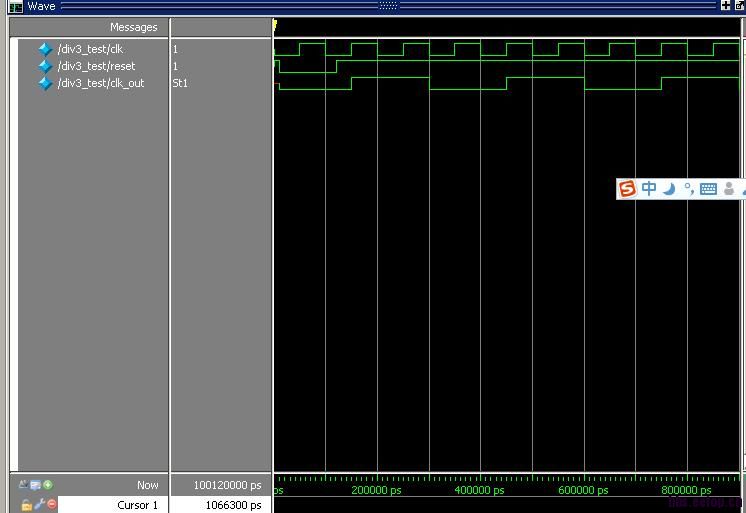This screenshot has width=746, height=513.
Task: Click the yellow cursor marker atop waveform
Action: tap(275, 24)
